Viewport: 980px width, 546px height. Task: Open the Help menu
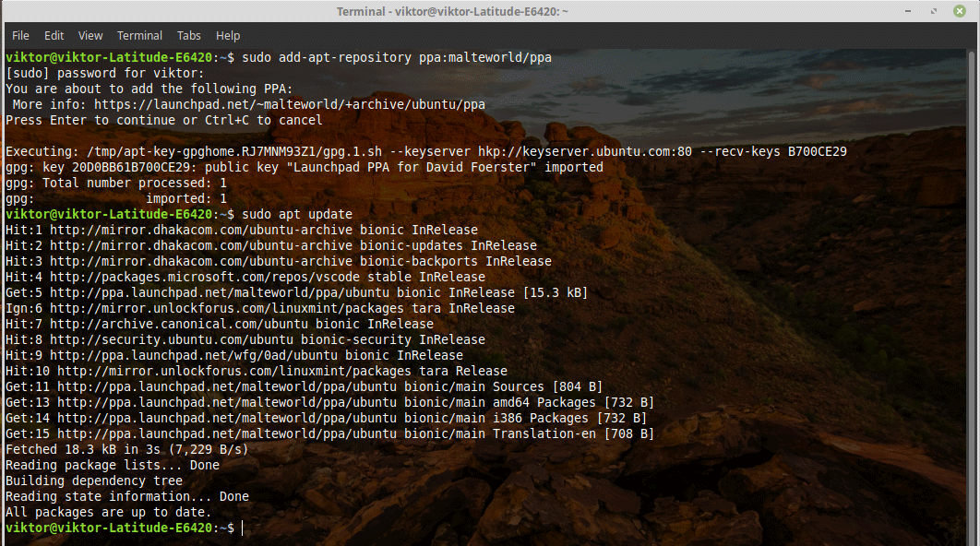[227, 35]
